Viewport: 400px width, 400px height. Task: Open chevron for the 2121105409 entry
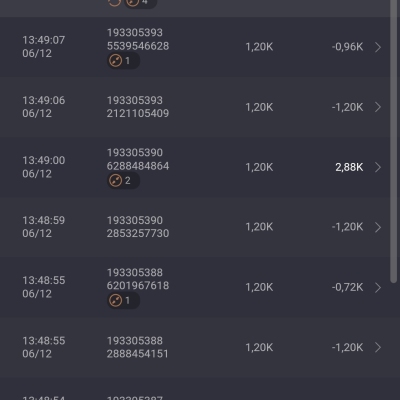pyautogui.click(x=378, y=107)
